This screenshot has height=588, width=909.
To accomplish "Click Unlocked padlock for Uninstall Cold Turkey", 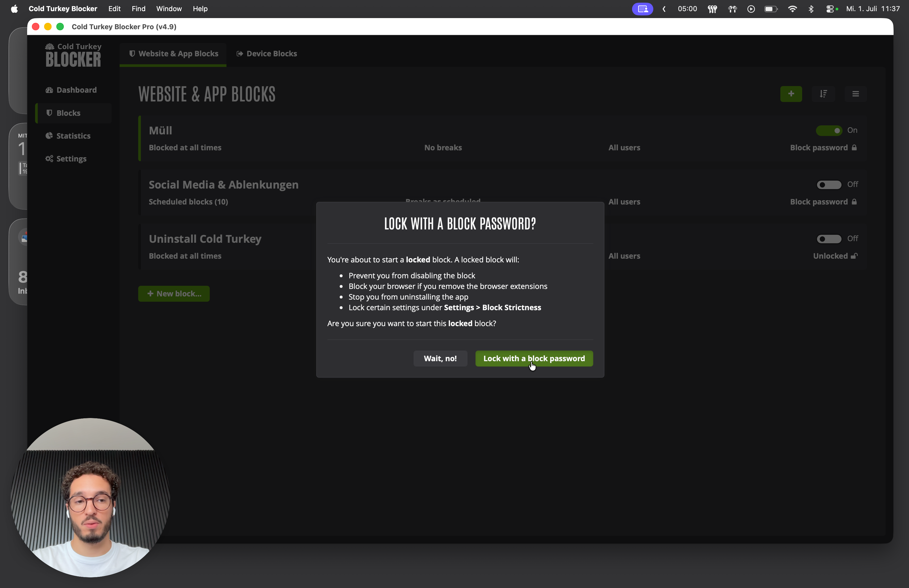I will coord(835,256).
